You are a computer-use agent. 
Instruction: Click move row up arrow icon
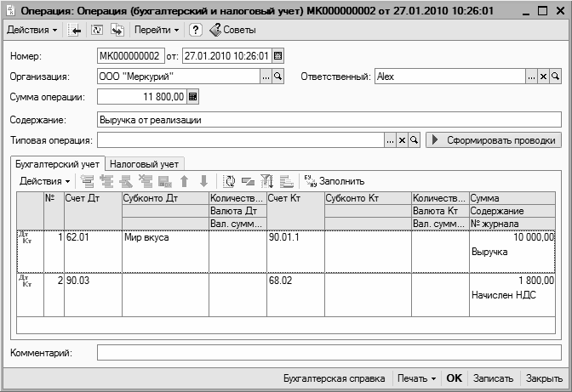point(184,181)
